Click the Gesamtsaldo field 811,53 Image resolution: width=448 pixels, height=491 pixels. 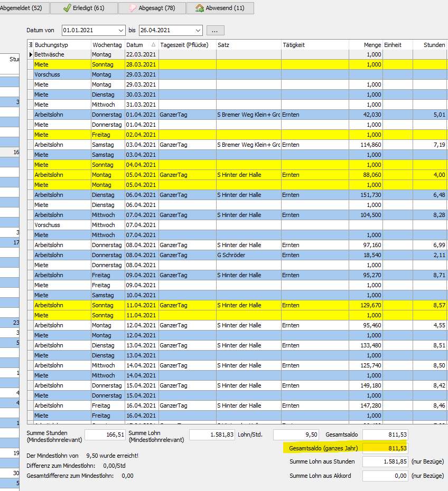(385, 435)
